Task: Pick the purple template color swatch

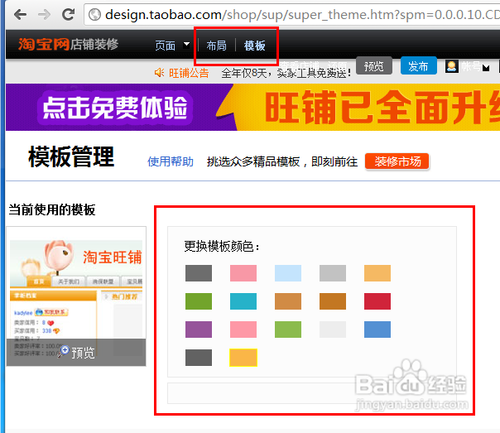Action: coord(198,329)
